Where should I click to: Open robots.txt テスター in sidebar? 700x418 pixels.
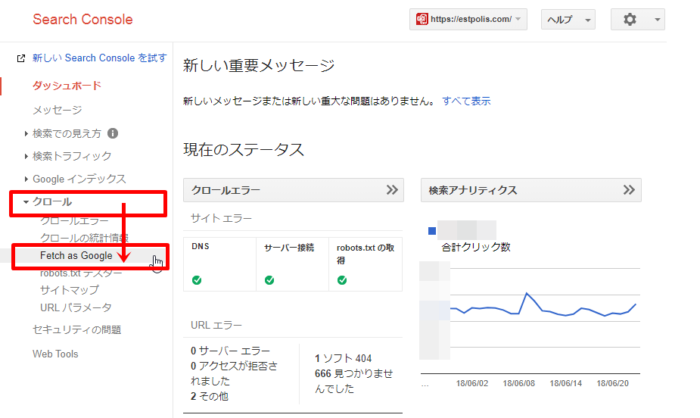click(x=81, y=273)
